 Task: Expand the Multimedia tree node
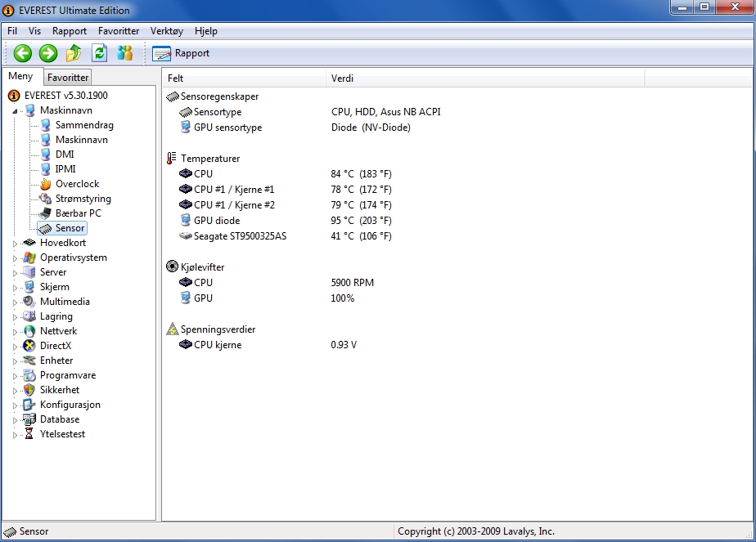[x=15, y=302]
